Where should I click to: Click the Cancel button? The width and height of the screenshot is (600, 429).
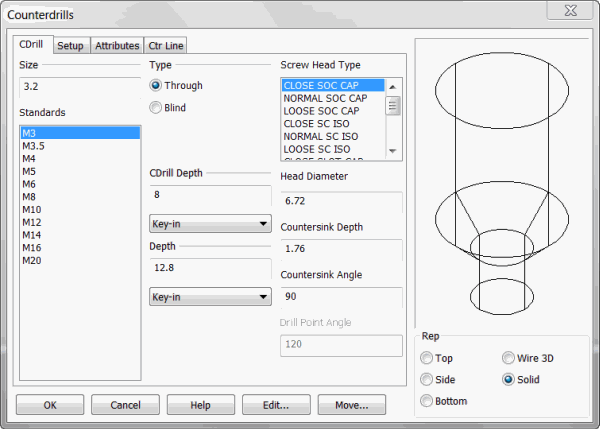tap(125, 405)
